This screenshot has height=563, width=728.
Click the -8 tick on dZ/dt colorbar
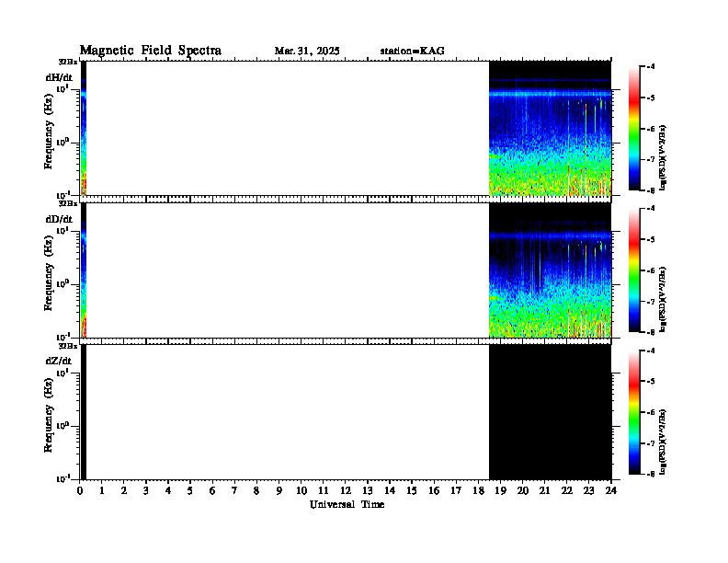point(651,475)
